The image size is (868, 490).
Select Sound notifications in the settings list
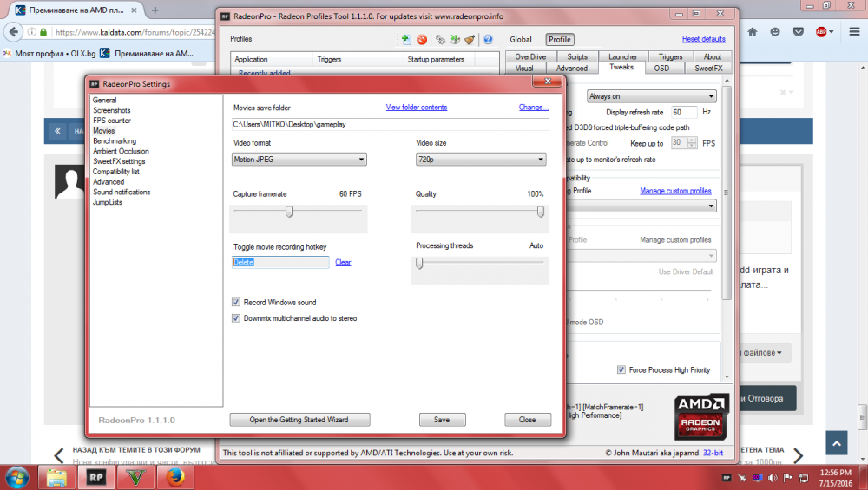point(122,192)
